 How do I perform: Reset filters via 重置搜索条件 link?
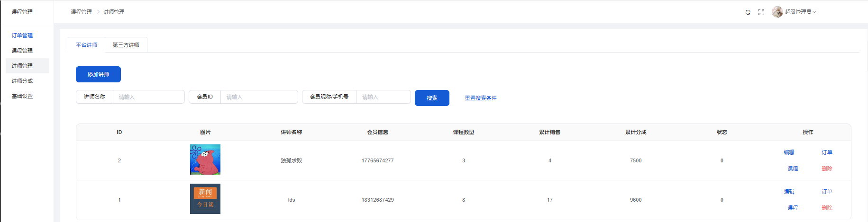(480, 98)
